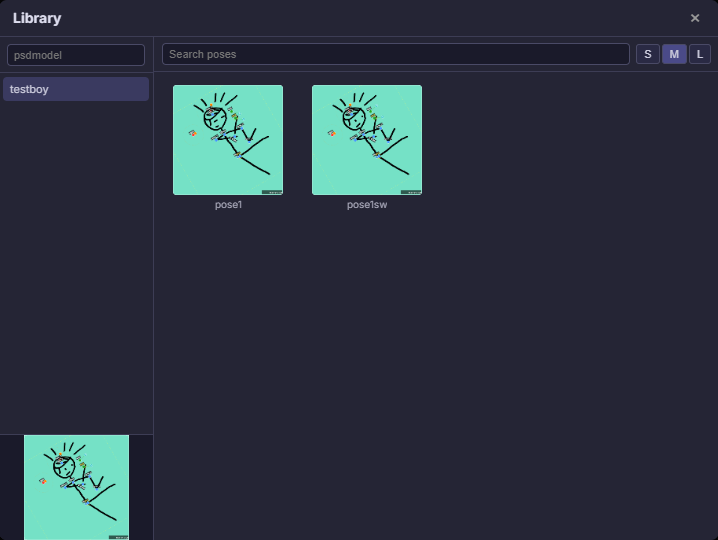Screen dimensions: 718x540
Task: Close the Library dialog
Action: pyautogui.click(x=695, y=18)
